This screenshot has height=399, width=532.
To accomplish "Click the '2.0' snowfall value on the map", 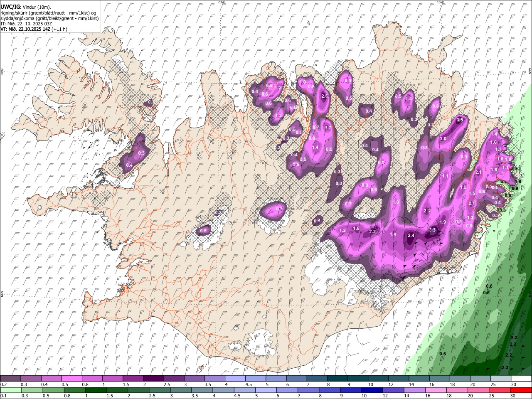I will tap(443, 138).
